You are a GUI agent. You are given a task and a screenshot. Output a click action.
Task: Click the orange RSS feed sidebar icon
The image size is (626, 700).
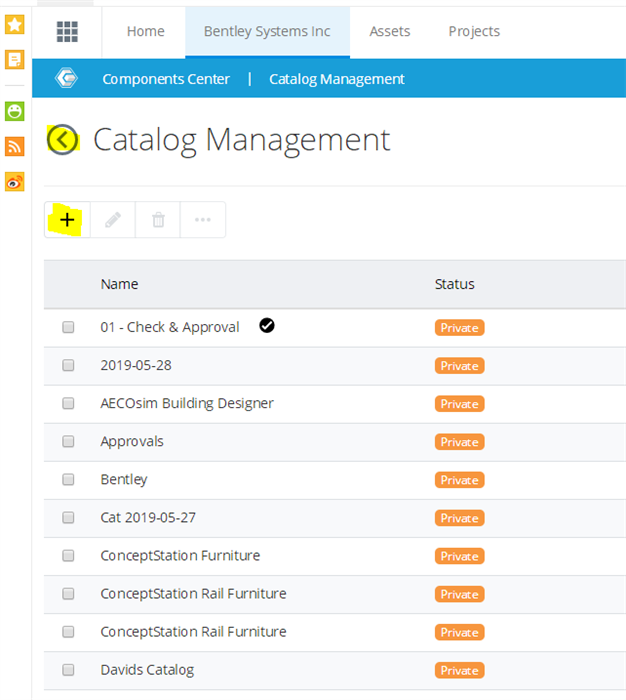tap(15, 146)
